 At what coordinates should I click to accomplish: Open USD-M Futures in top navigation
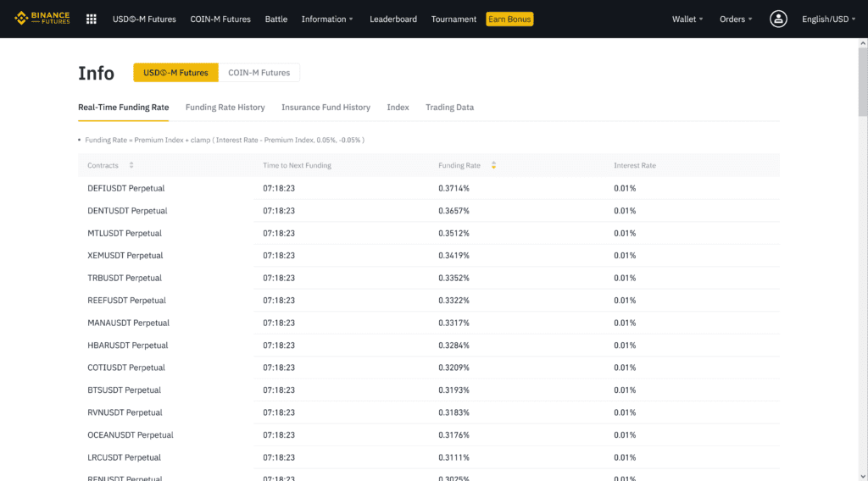click(x=144, y=19)
